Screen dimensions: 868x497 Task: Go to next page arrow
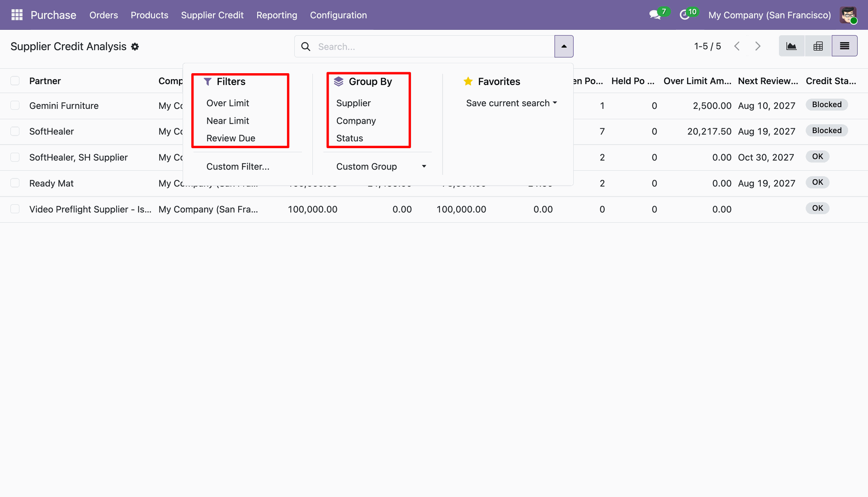(758, 46)
